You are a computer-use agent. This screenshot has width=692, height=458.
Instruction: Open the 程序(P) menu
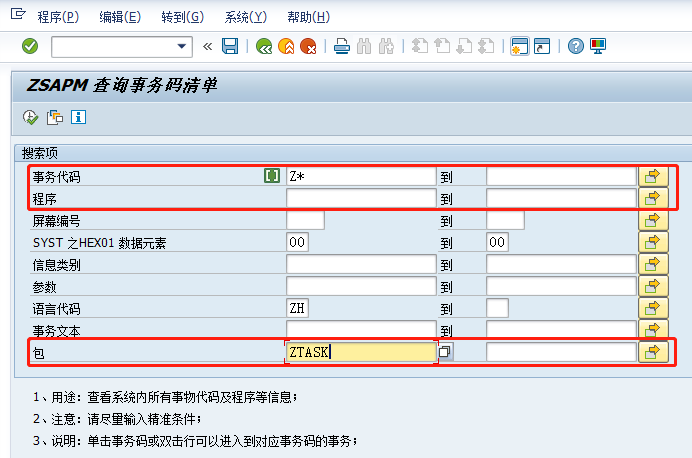coord(58,17)
